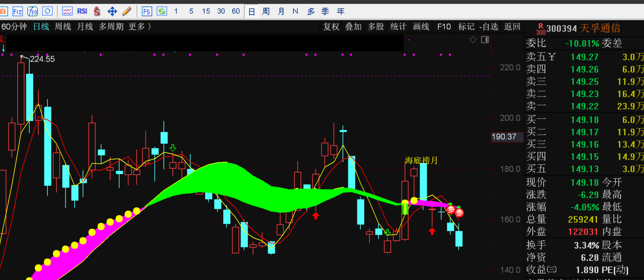Open the F10 company info
644x280 pixels.
(x=444, y=27)
